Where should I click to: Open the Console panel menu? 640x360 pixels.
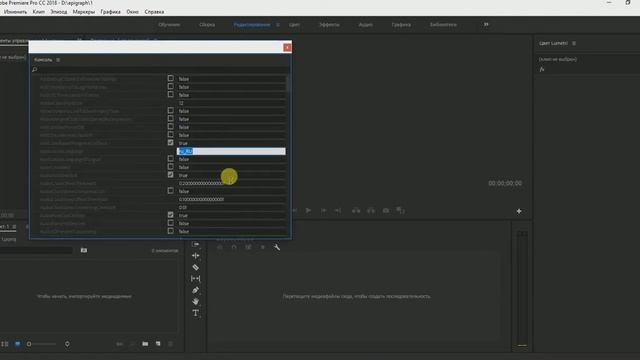pyautogui.click(x=58, y=60)
